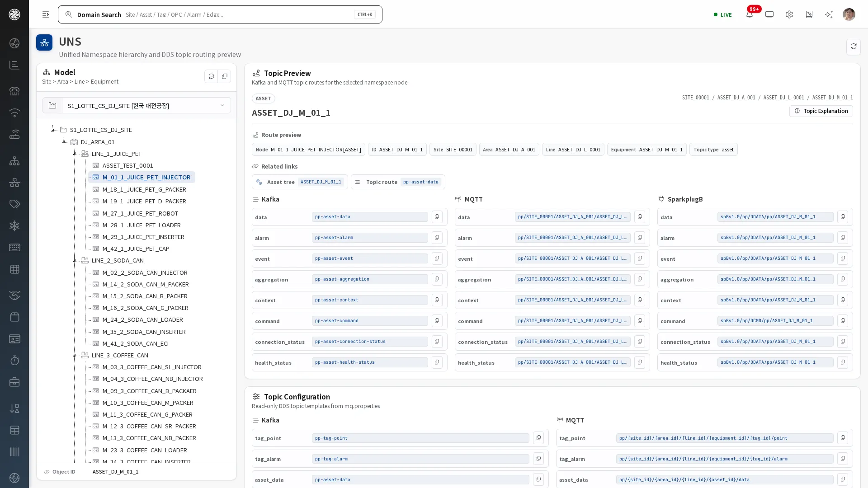This screenshot has width=868, height=488.
Task: Click the Domain Search input field
Action: [220, 14]
